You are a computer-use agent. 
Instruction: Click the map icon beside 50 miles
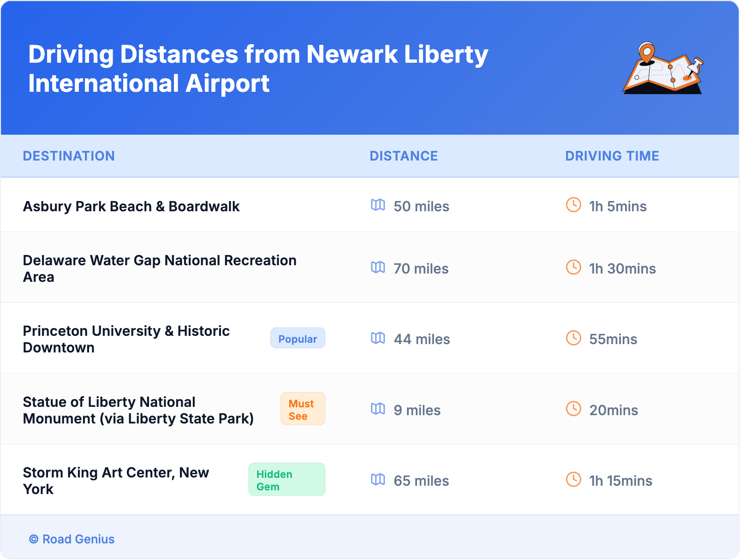pos(378,205)
